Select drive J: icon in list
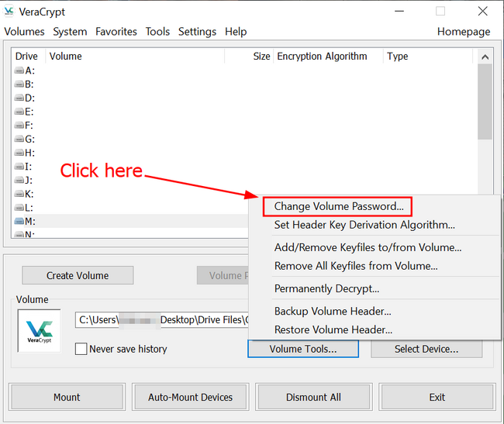 tap(19, 180)
